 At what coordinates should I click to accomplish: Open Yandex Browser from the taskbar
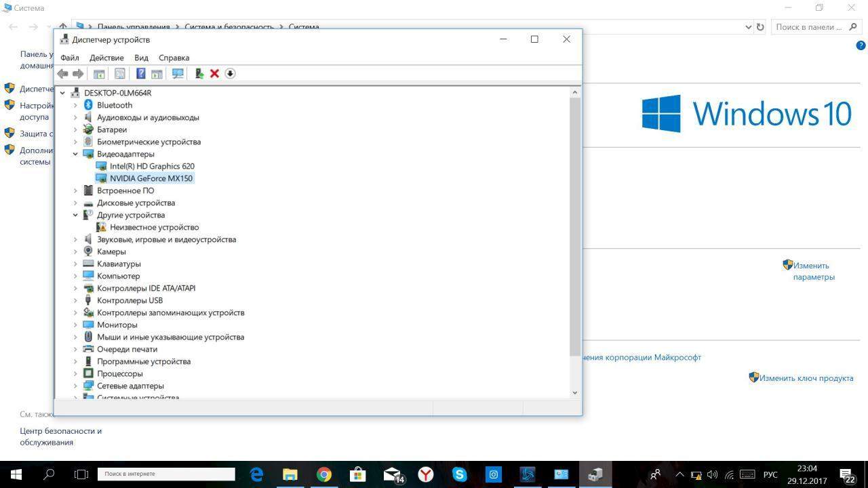426,474
